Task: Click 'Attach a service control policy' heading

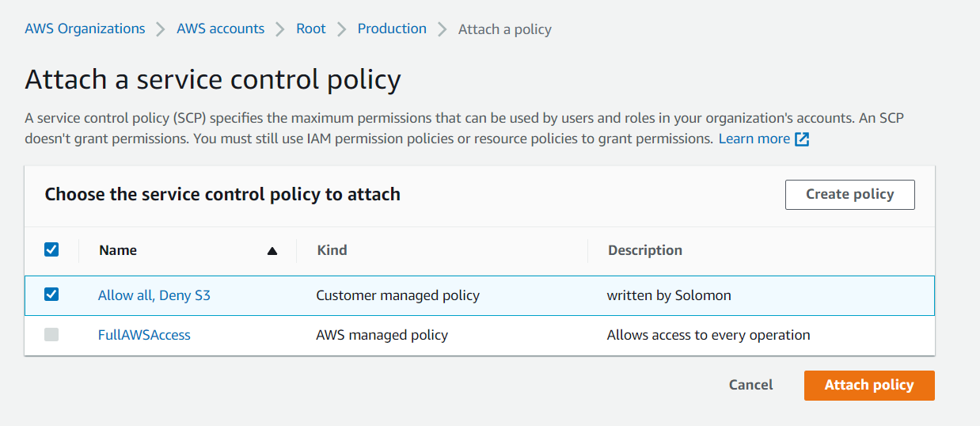Action: 213,80
